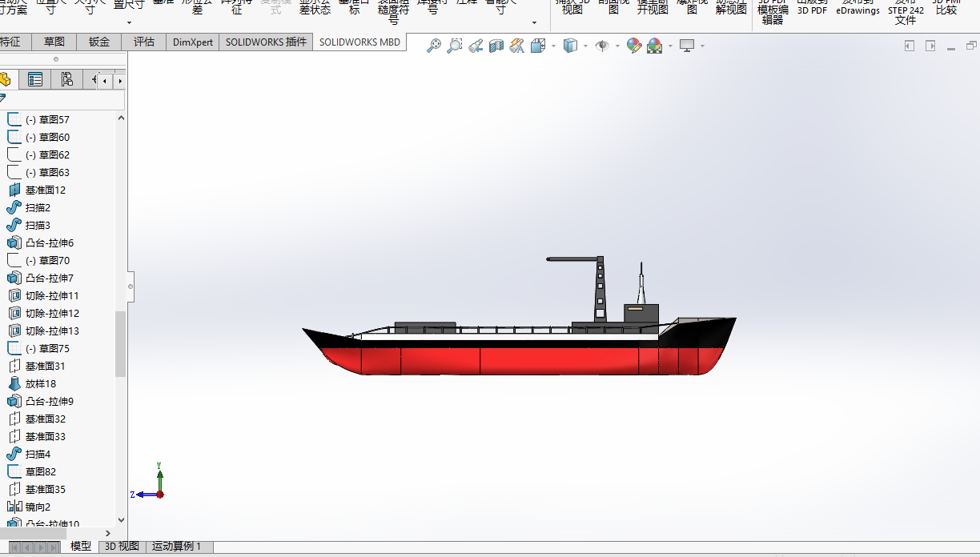Viewport: 980px width, 557px height.
Task: Open the 3D 视图 bottom tab
Action: pos(122,547)
